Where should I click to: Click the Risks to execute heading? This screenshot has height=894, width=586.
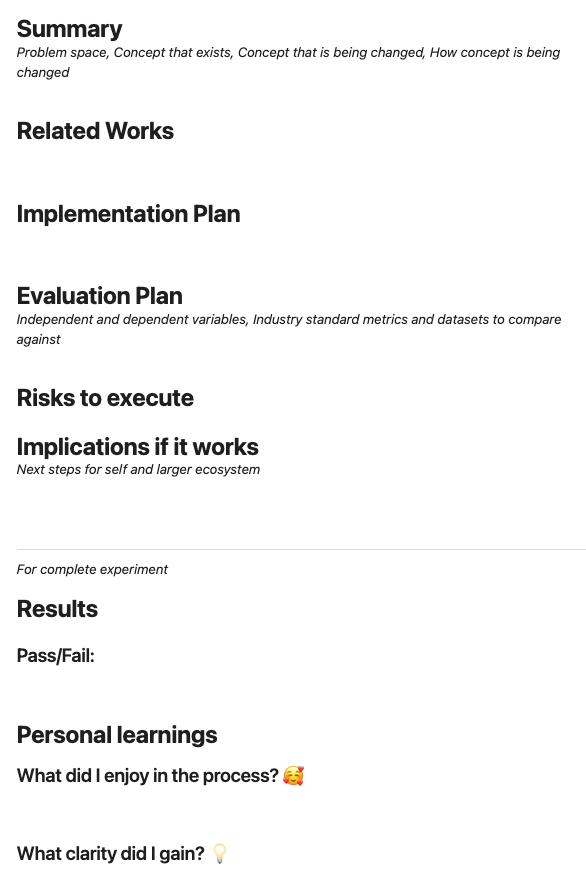pyautogui.click(x=105, y=397)
